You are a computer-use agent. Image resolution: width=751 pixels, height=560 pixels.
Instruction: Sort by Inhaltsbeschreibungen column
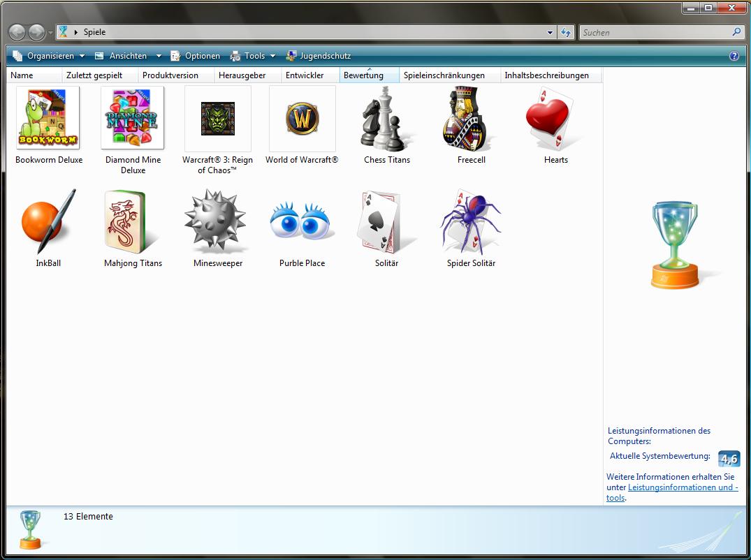click(x=551, y=75)
